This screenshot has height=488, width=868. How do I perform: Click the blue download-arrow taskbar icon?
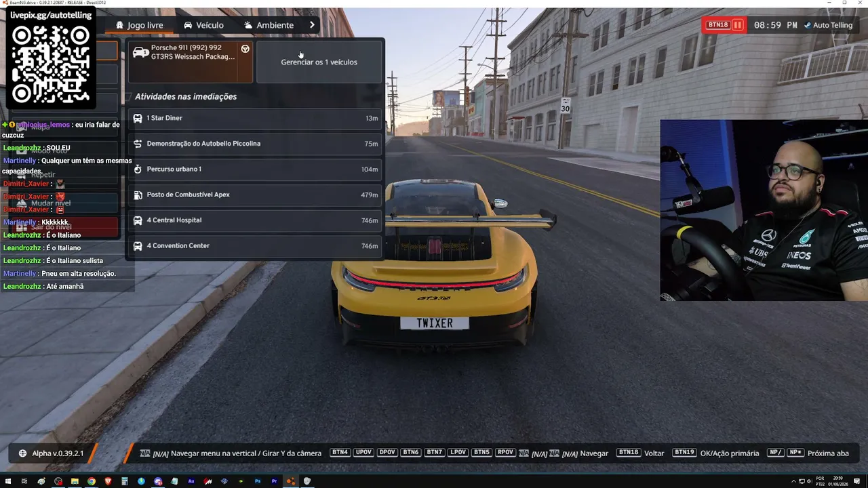tap(141, 481)
